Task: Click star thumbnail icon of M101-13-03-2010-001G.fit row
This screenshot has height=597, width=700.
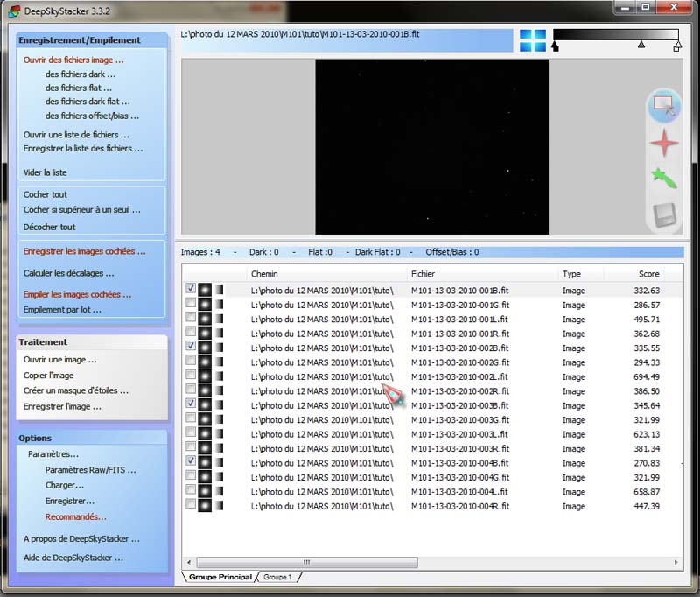Action: [206, 305]
